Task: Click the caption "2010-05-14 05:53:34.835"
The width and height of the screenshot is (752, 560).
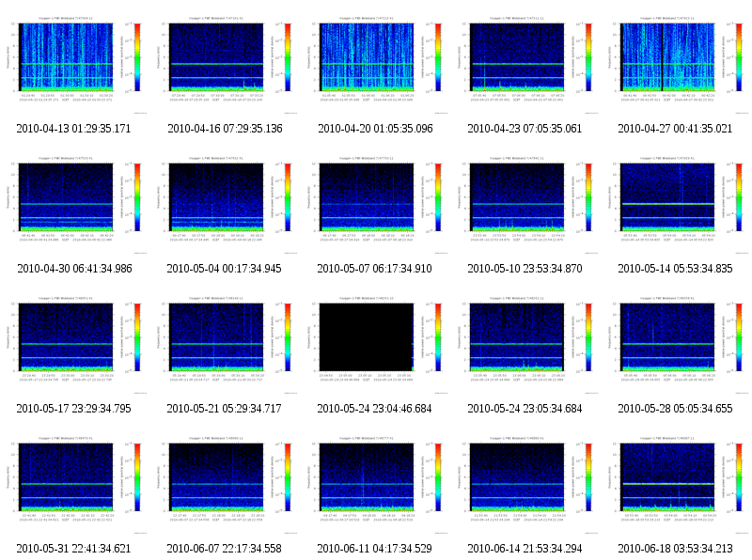Action: click(675, 269)
